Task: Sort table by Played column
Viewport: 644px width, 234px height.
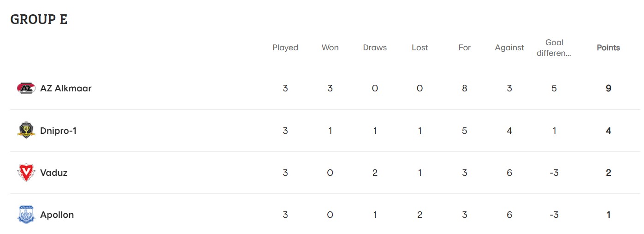Action: click(285, 48)
